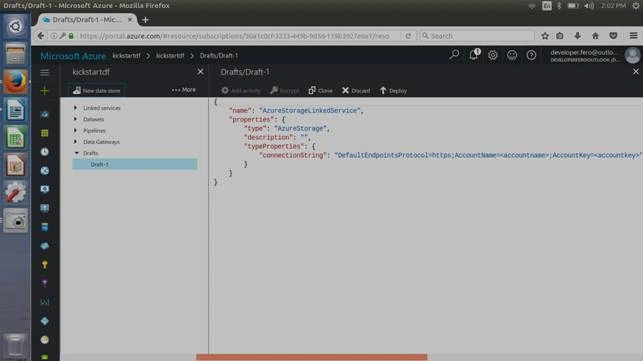The height and width of the screenshot is (361, 643).
Task: Click the Microsoft Azure logo text
Action: pos(73,56)
